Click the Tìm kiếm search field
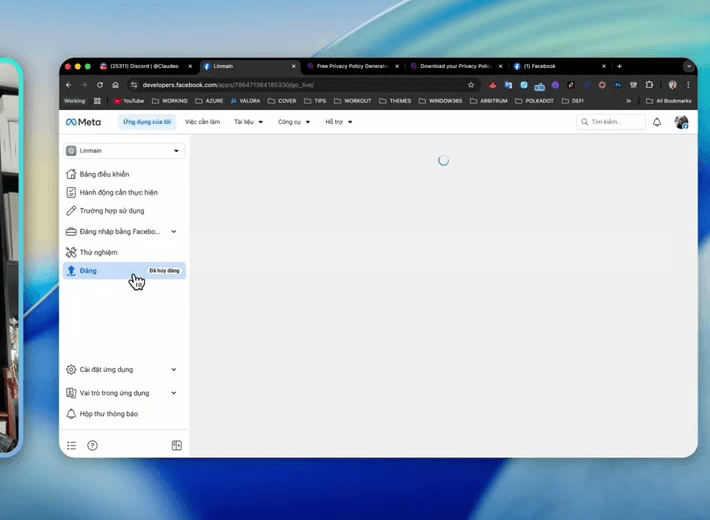Screen dimensions: 710x520 coord(611,122)
